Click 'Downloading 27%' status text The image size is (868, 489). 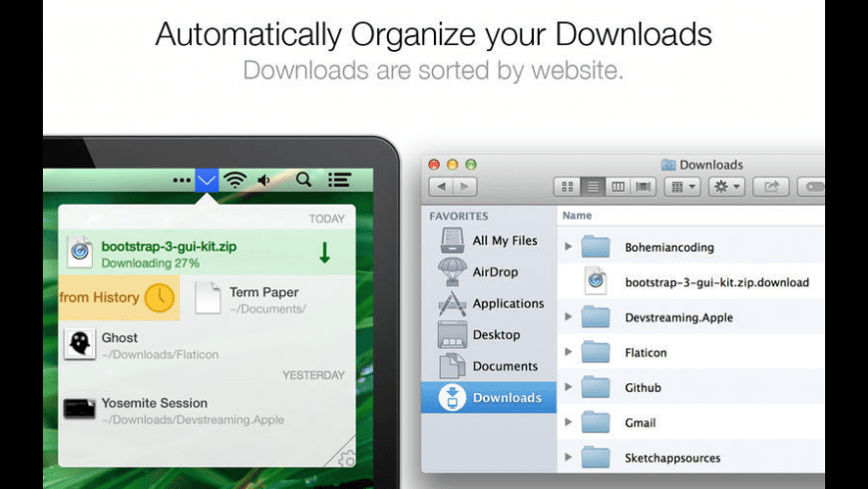150,263
